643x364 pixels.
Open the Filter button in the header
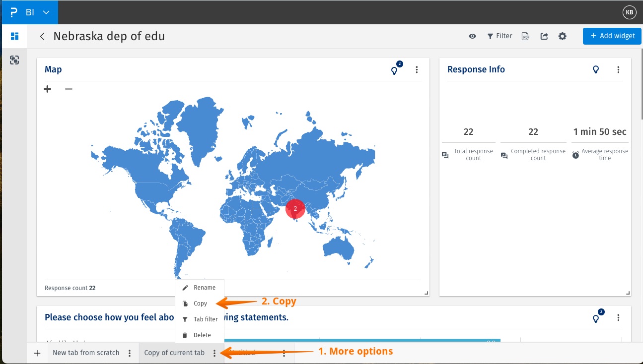[x=499, y=36]
